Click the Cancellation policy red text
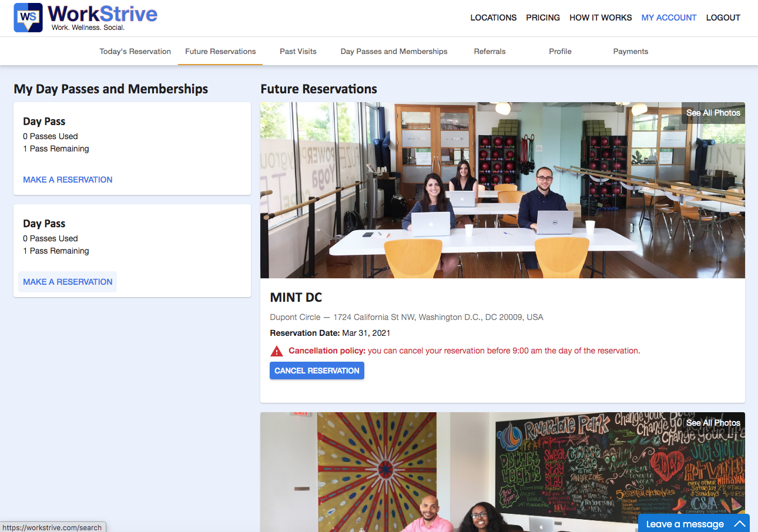 point(464,351)
